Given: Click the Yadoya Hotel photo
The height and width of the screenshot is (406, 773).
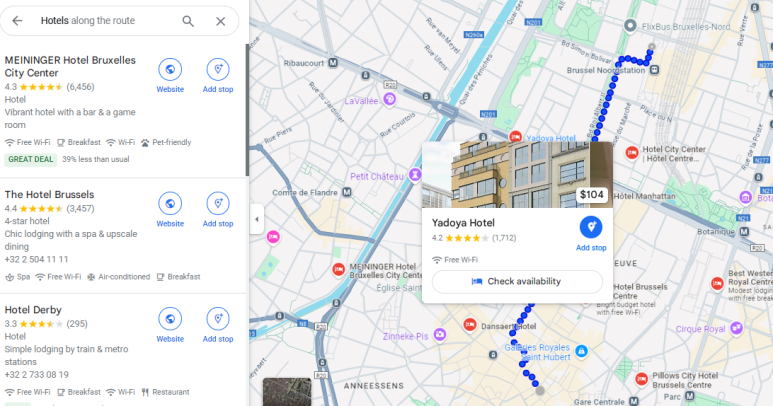Looking at the screenshot, I should pyautogui.click(x=517, y=174).
